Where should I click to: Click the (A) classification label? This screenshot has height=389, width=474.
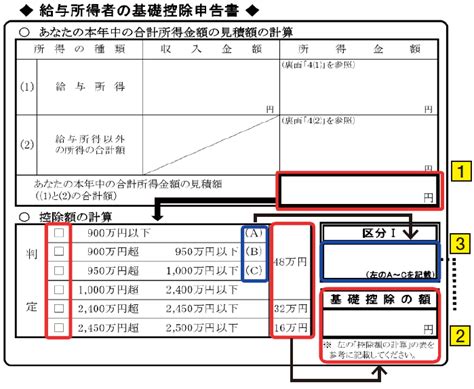point(254,233)
